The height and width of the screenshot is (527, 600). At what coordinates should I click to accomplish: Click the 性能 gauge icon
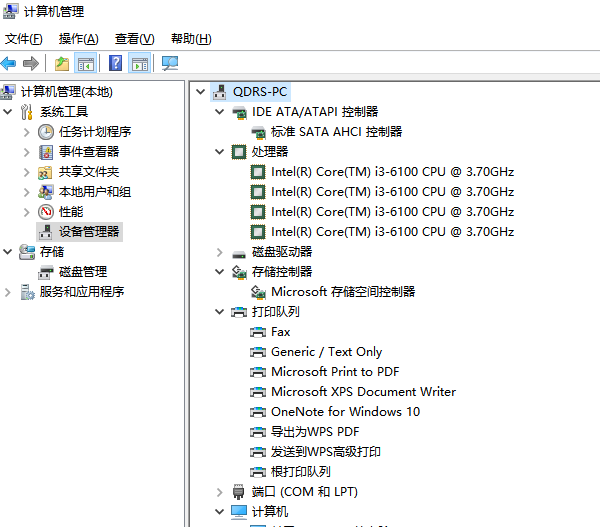pos(46,212)
